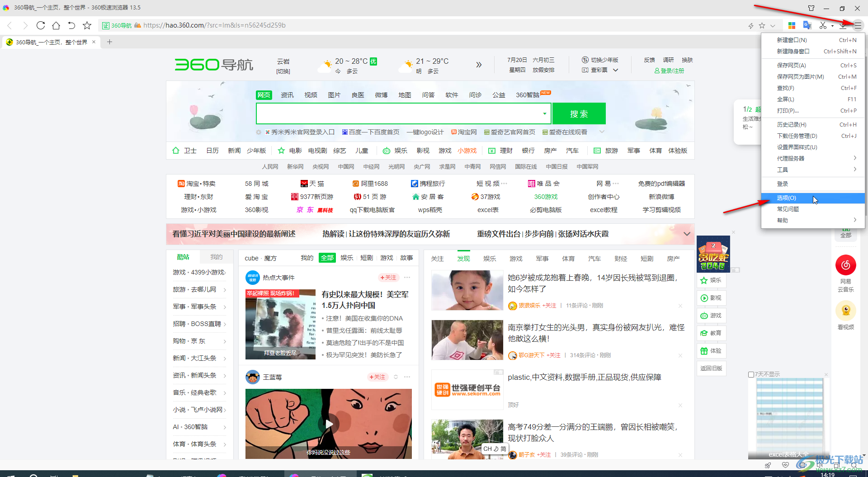Click the NetEase Cloud Music red icon
The height and width of the screenshot is (477, 868).
coord(845,265)
